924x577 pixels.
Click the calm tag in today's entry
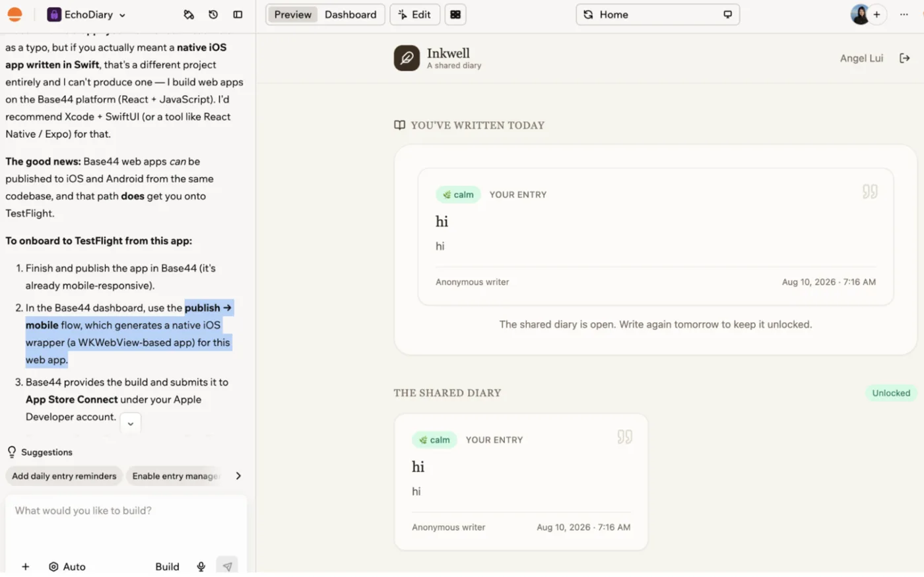pos(458,195)
